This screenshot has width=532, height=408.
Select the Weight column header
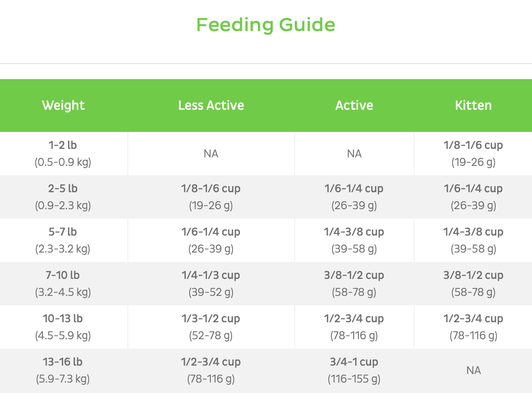[x=63, y=105]
